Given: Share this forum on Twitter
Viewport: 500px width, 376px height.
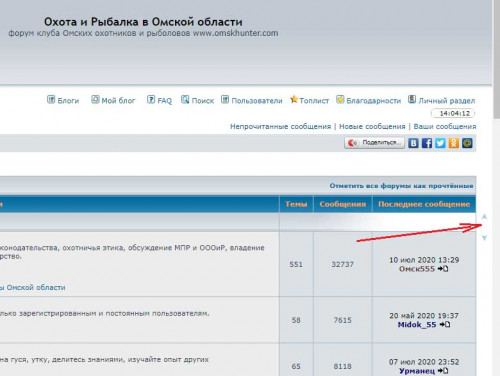Looking at the screenshot, I should point(440,143).
